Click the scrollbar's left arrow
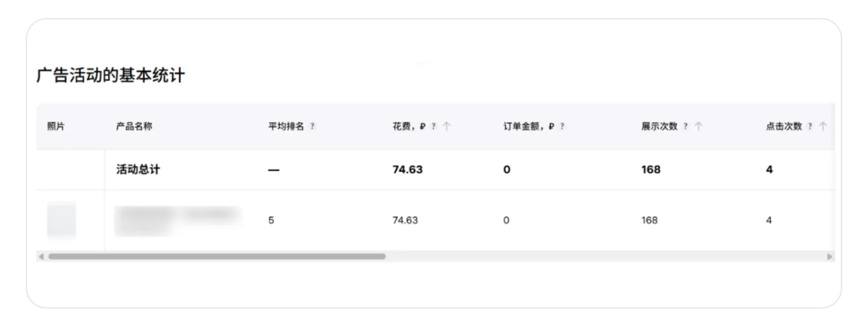Screen dimensions: 868x328 pyautogui.click(x=41, y=256)
